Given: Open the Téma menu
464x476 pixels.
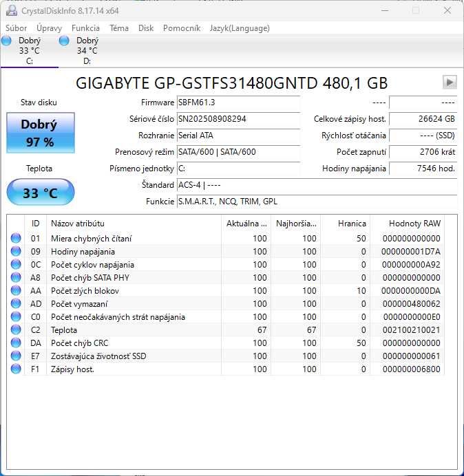Looking at the screenshot, I should (119, 28).
